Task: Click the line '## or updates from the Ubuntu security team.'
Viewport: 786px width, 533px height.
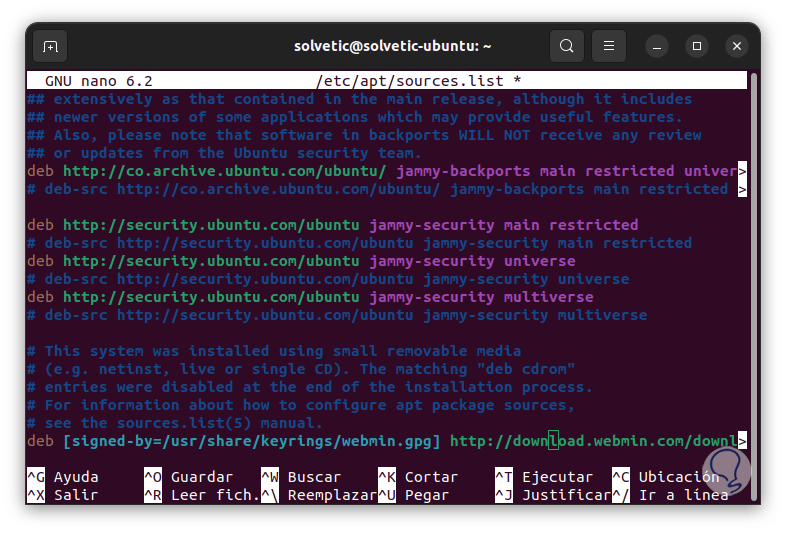Action: 224,153
